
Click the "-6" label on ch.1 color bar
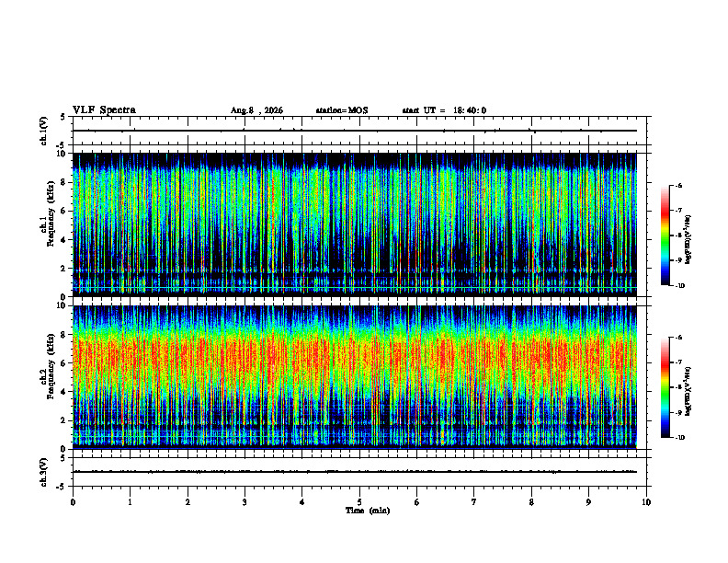(678, 186)
